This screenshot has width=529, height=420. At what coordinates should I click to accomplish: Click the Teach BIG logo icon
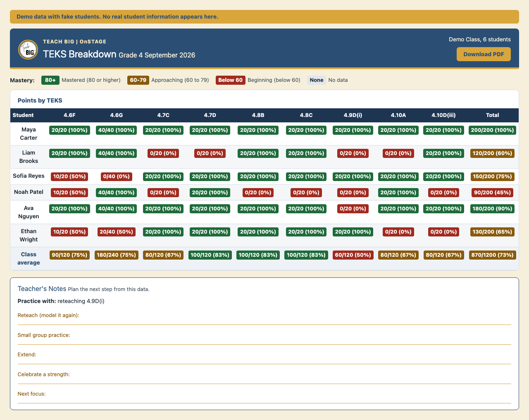[28, 50]
